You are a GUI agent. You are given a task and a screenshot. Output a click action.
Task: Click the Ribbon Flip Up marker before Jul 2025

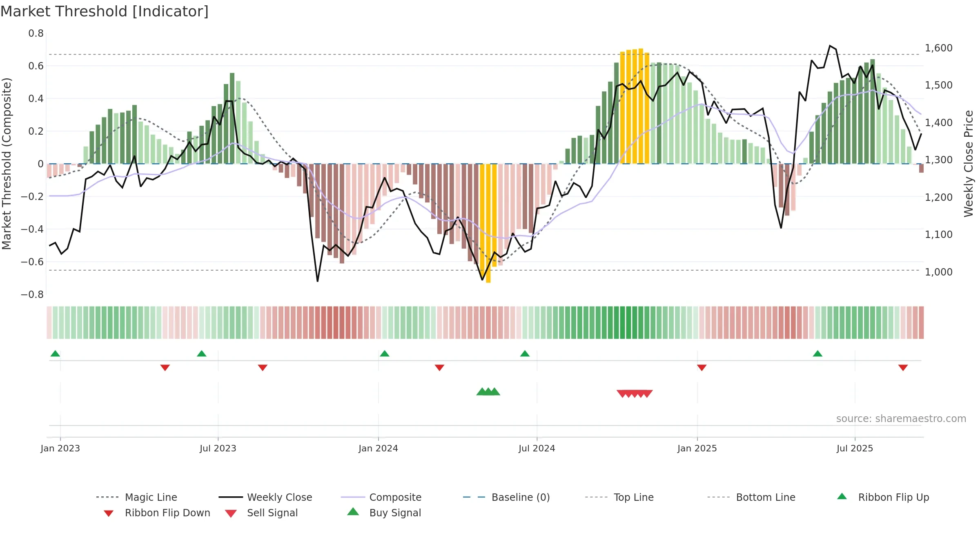[x=817, y=353]
